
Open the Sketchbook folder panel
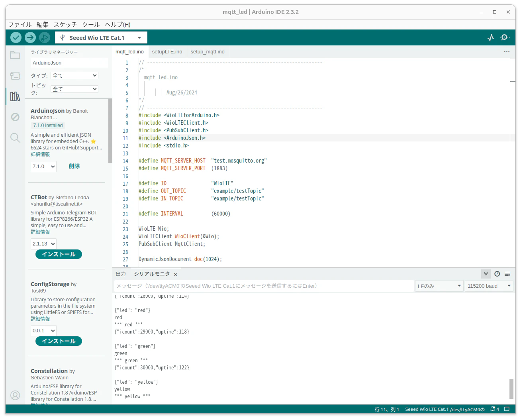[15, 55]
